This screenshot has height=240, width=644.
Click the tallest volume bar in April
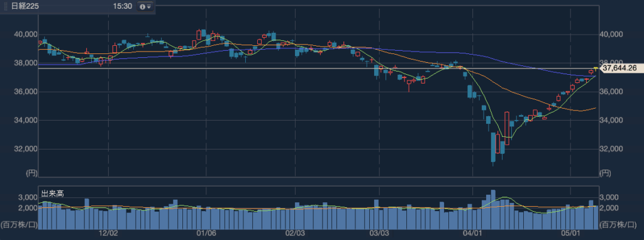tap(493, 210)
